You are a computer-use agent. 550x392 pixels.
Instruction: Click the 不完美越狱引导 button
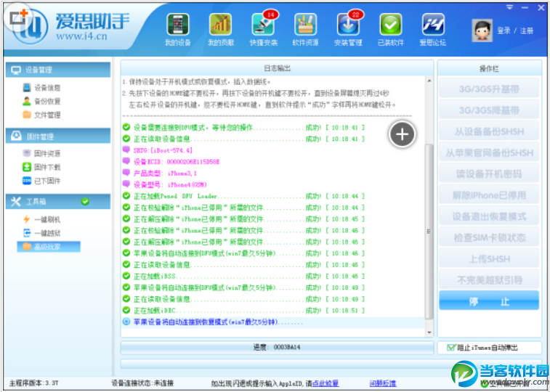tap(489, 280)
